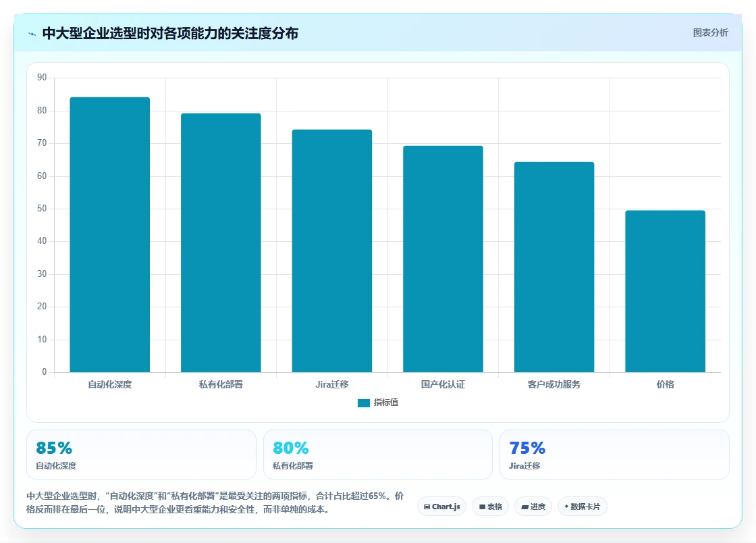
Task: Click the Jira迁移 x-axis label
Action: point(332,384)
